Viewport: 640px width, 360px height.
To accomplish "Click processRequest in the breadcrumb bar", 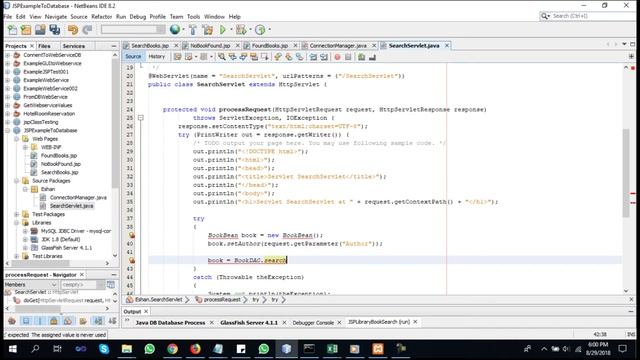I will click(222, 300).
